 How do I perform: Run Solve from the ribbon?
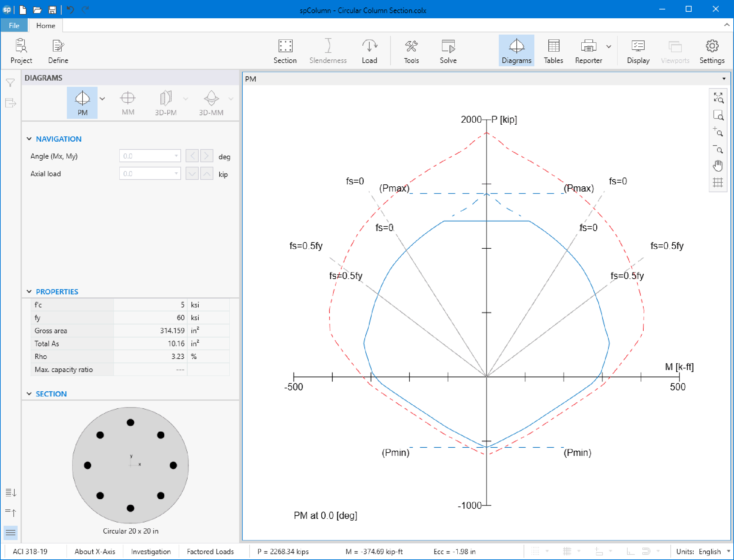point(448,51)
